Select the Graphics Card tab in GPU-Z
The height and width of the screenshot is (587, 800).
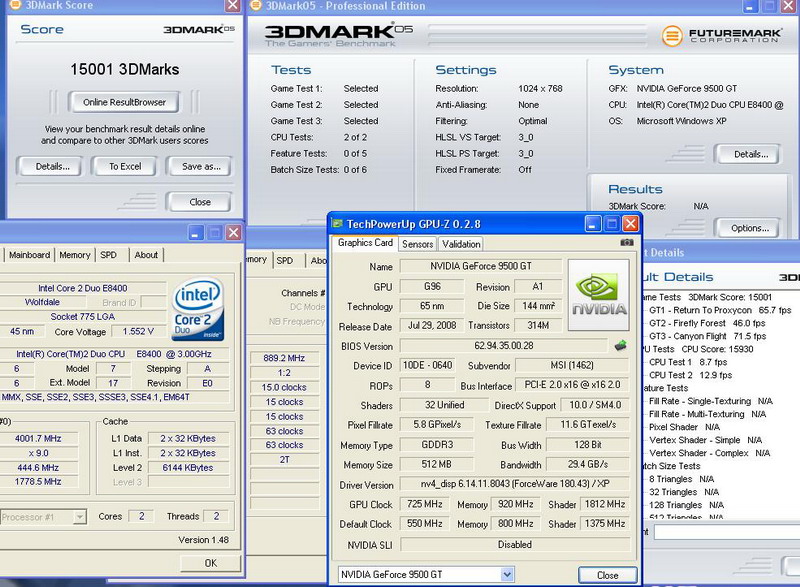pyautogui.click(x=365, y=243)
